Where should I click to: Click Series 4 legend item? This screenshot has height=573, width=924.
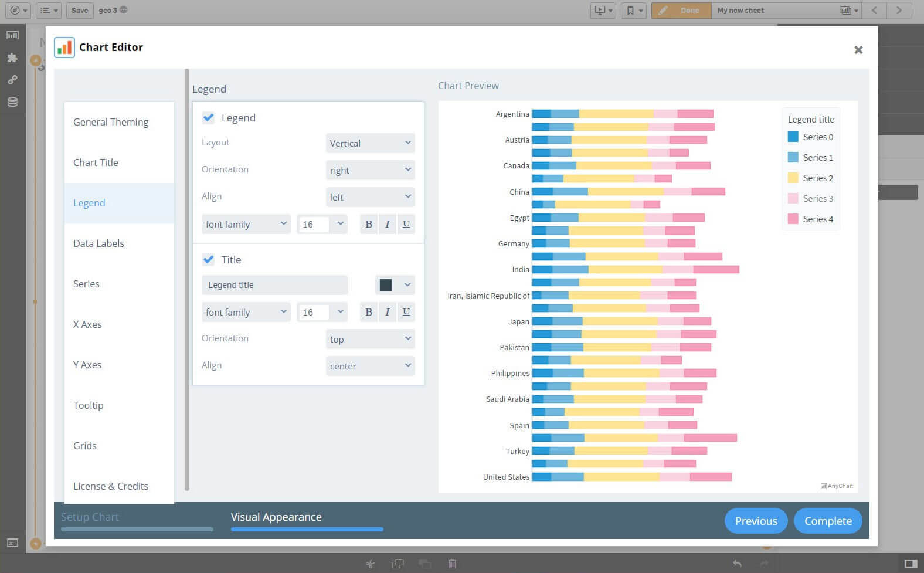click(810, 219)
